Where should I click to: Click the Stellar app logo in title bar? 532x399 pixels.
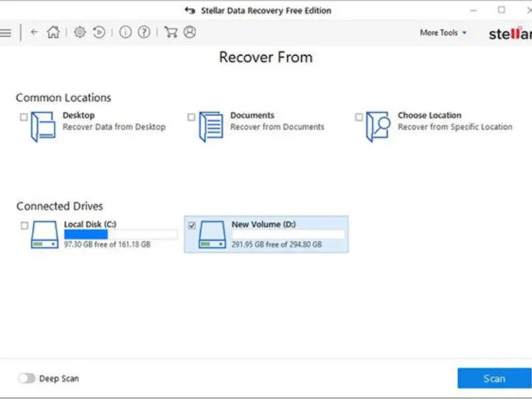pyautogui.click(x=190, y=11)
